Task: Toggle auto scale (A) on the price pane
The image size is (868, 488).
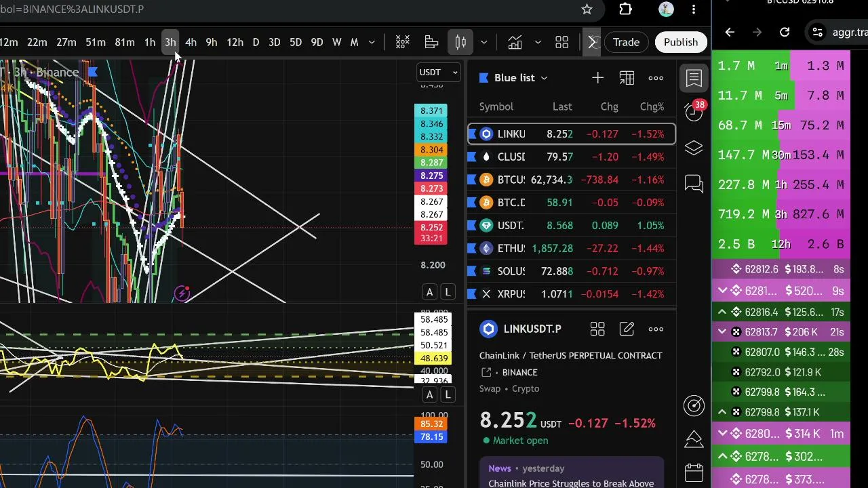Action: click(429, 292)
